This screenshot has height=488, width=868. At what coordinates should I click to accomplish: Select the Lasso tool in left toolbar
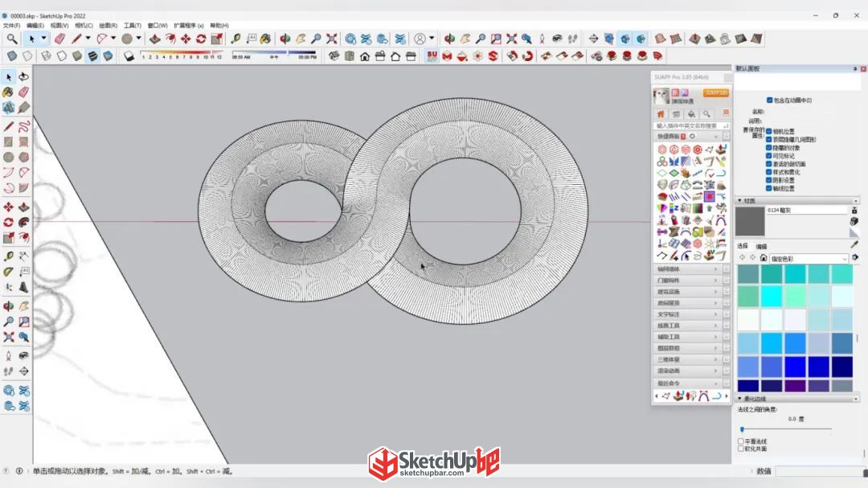tap(24, 76)
